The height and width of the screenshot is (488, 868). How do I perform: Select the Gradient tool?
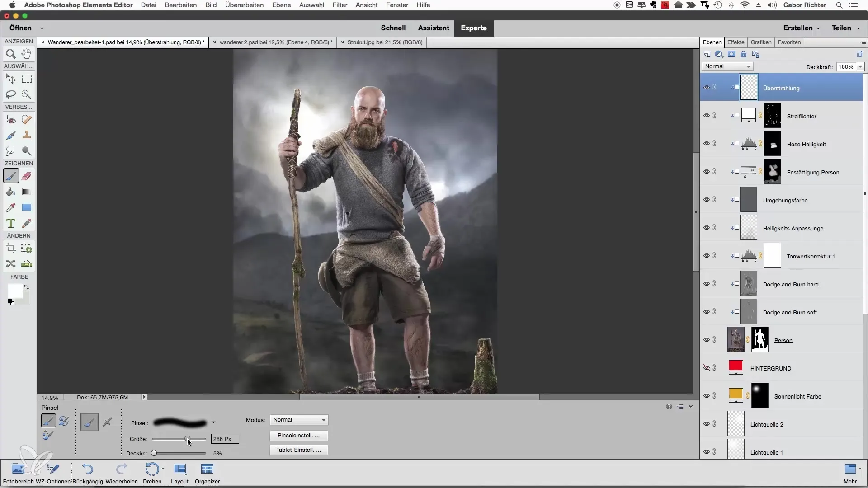27,192
